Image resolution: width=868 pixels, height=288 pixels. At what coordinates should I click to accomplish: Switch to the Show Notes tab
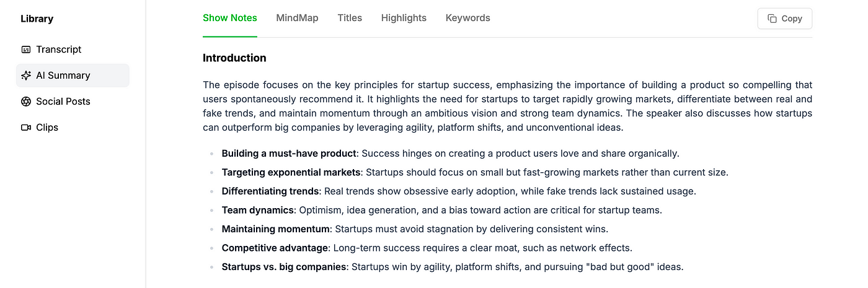[x=230, y=18]
